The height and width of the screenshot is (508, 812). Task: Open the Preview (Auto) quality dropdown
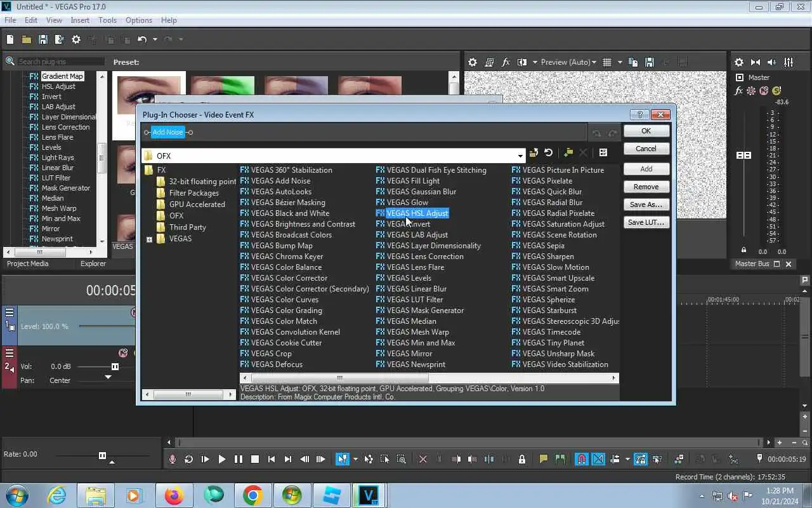click(x=594, y=62)
